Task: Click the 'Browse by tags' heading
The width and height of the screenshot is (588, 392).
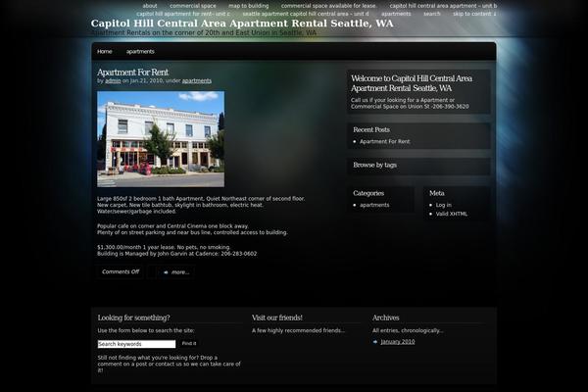Action: click(x=374, y=165)
